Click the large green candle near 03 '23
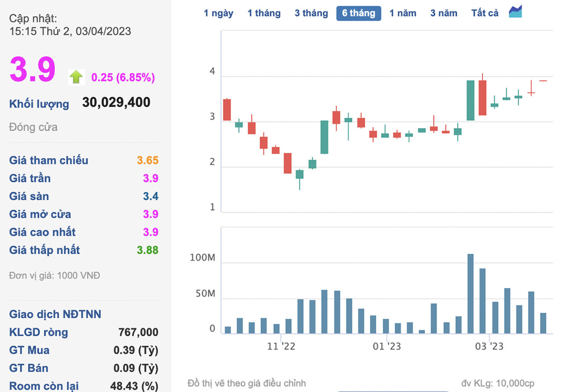The image size is (562, 392). 470,100
